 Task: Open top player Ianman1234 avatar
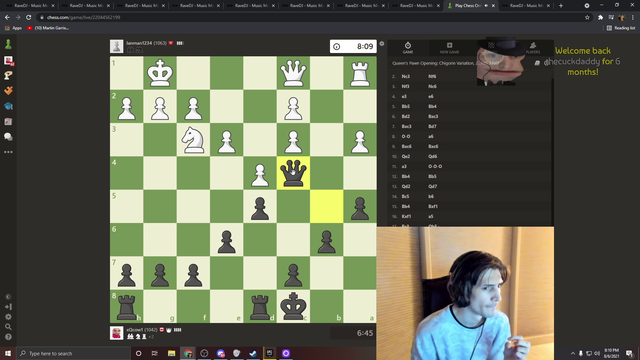[116, 46]
